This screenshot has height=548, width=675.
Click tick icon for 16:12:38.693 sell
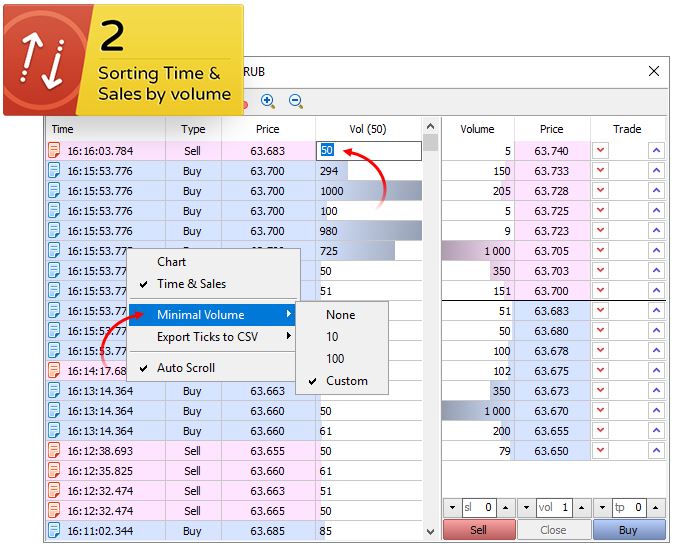[x=54, y=451]
